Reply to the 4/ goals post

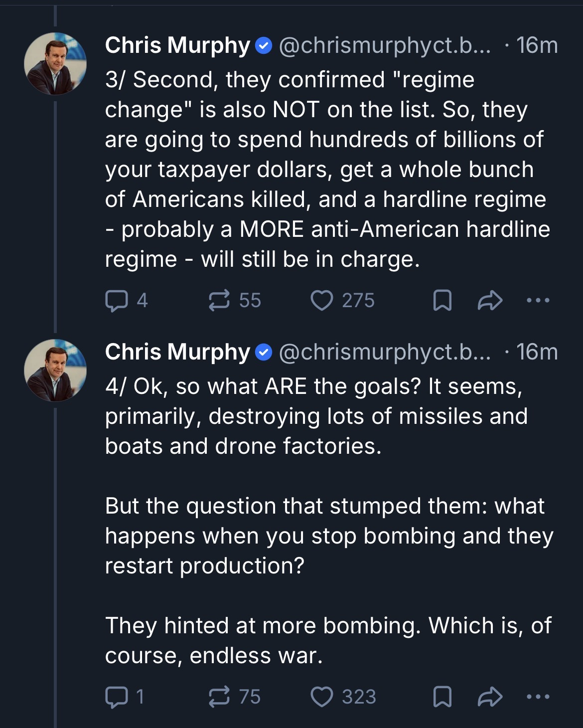(x=117, y=697)
